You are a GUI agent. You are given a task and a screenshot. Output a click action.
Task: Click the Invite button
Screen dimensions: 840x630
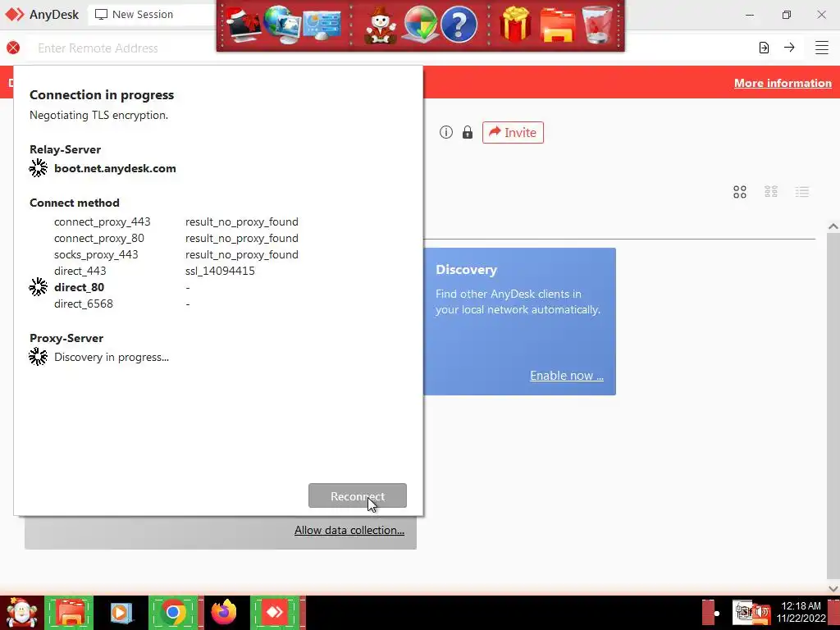tap(513, 132)
